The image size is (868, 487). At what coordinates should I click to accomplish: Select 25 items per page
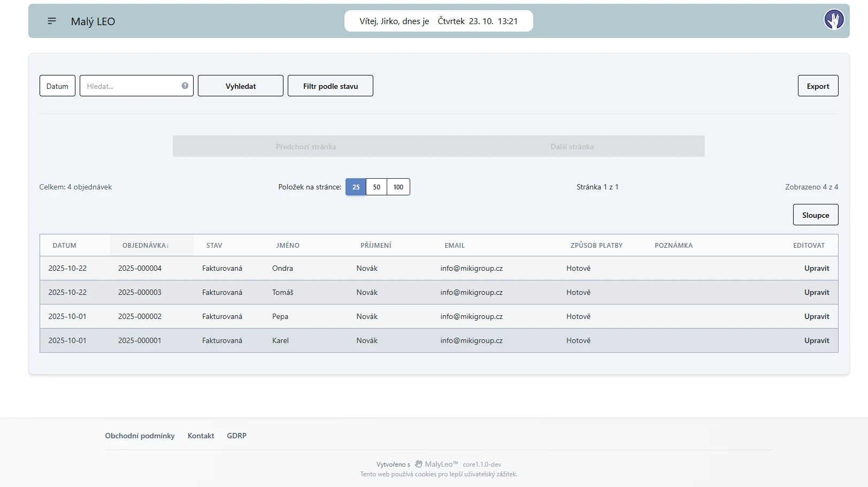tap(356, 187)
